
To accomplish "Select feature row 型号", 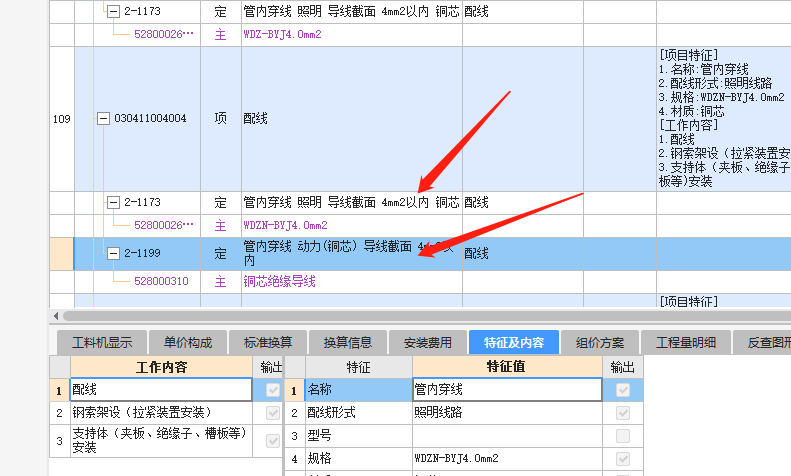I will [x=359, y=436].
